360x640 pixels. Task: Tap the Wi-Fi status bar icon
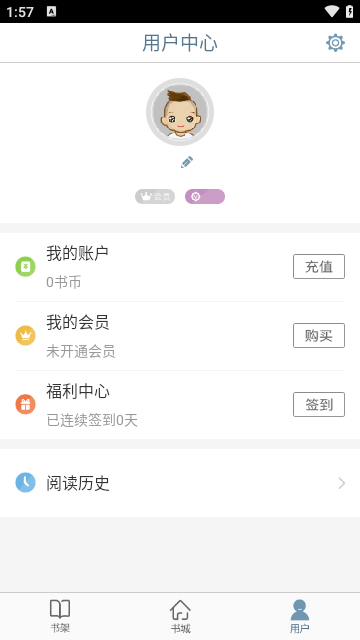pos(332,11)
